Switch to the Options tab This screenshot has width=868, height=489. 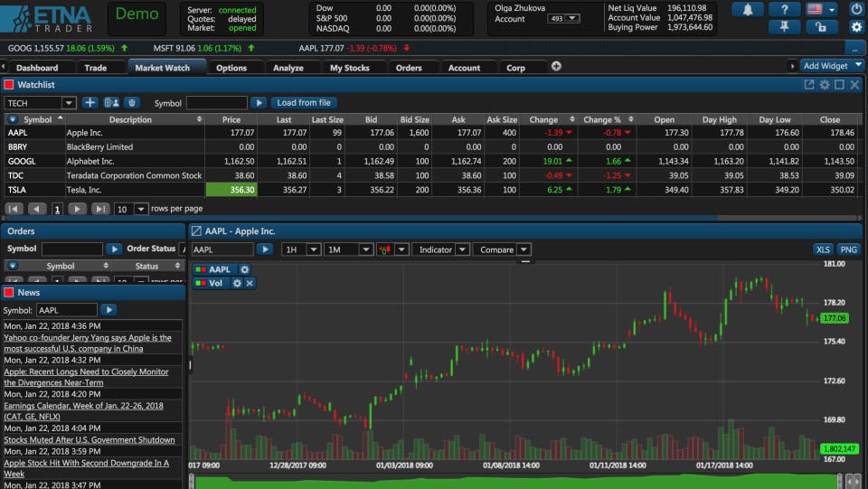click(x=231, y=68)
